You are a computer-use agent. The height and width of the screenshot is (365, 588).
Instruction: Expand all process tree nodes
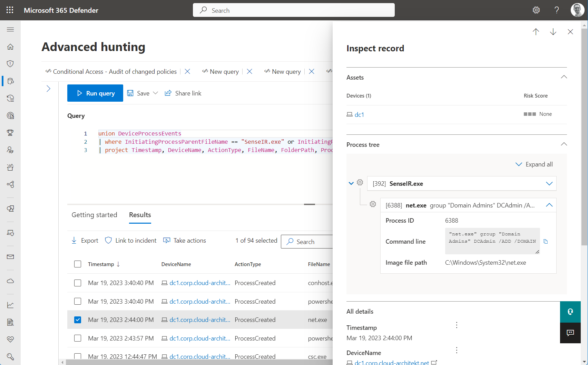(x=534, y=164)
